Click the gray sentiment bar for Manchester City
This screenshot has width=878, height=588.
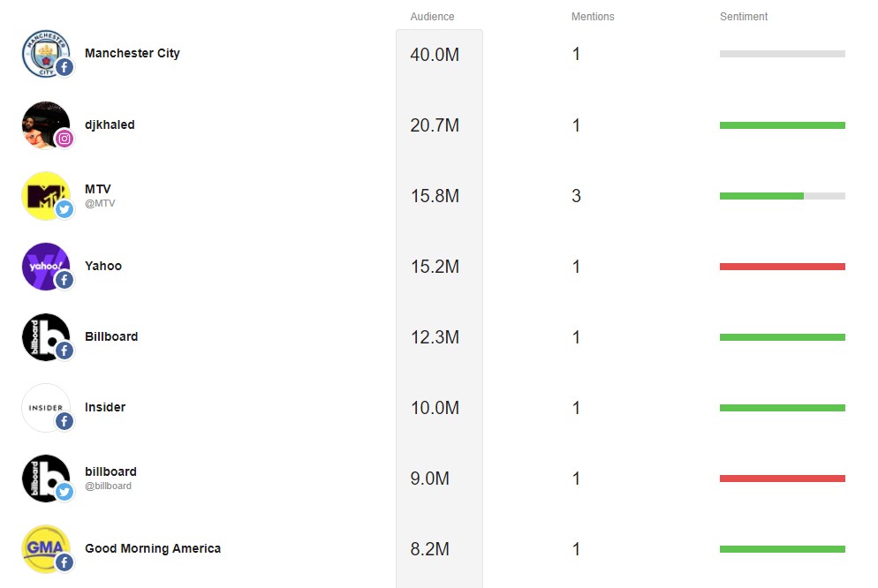783,54
